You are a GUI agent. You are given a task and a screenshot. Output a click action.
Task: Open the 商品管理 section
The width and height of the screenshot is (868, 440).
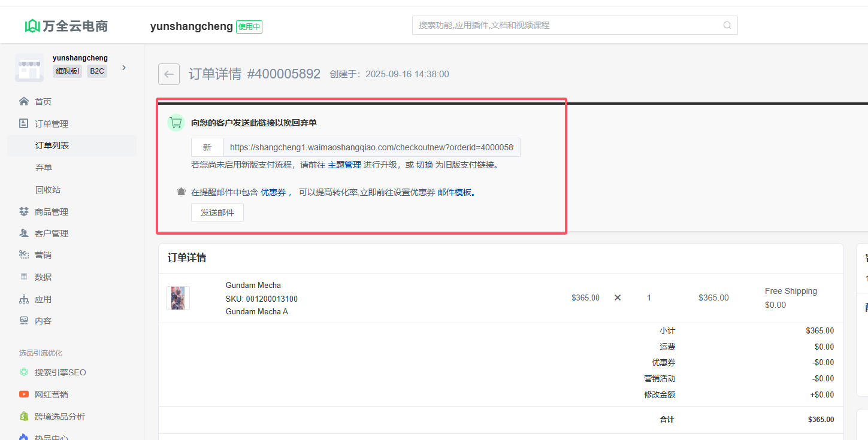point(51,212)
